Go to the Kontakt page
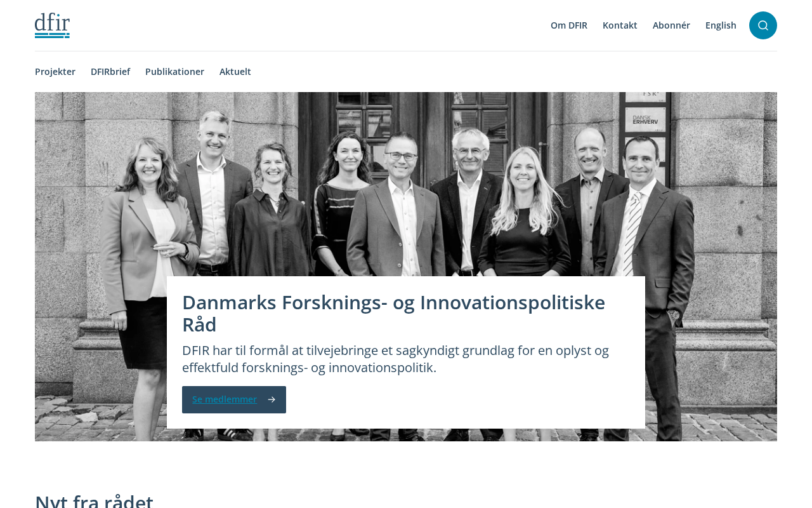The width and height of the screenshot is (812, 508). tap(620, 25)
